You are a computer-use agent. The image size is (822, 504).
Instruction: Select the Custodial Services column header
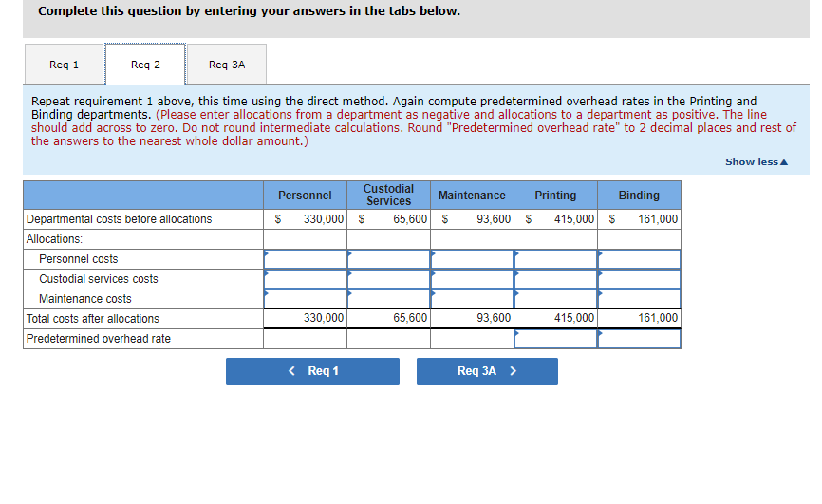click(x=388, y=196)
